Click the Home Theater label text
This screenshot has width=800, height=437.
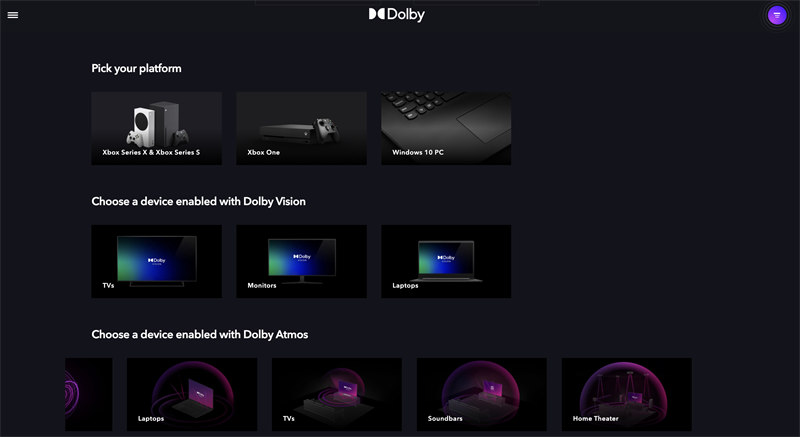[595, 418]
